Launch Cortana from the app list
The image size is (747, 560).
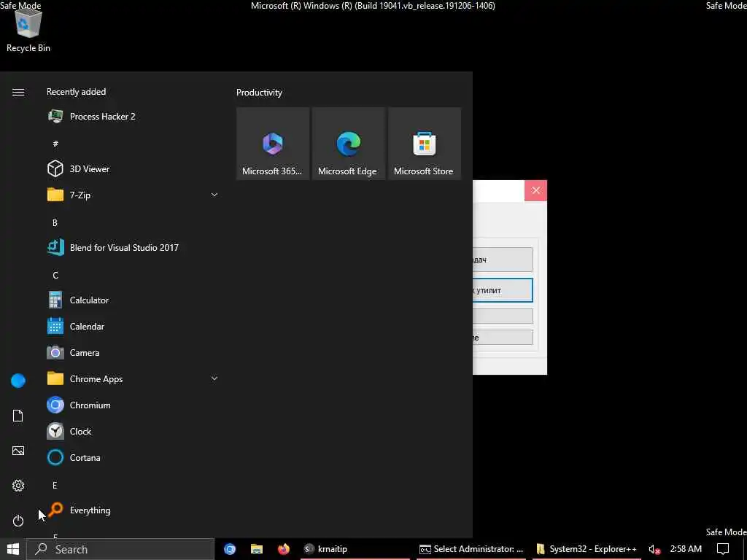(x=131, y=457)
